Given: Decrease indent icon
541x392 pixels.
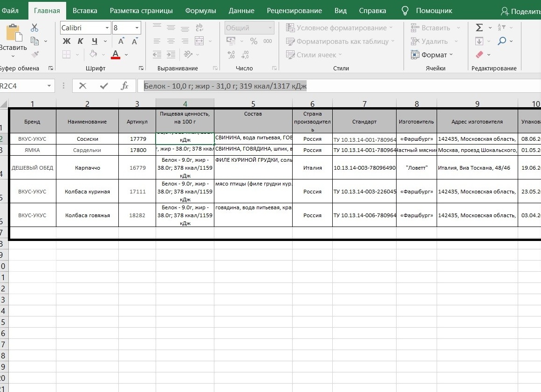Looking at the screenshot, I should (157, 55).
